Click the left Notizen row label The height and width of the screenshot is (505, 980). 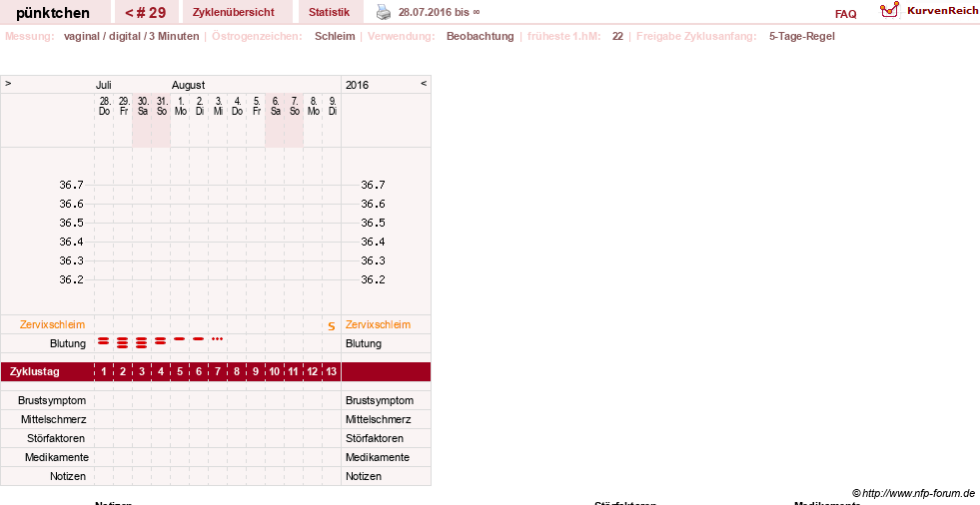click(x=68, y=476)
